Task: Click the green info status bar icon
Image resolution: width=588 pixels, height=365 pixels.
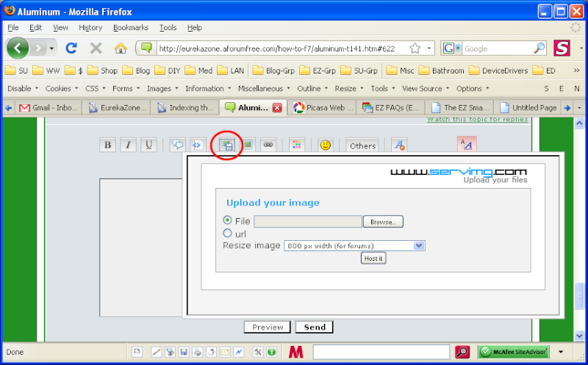Action: click(271, 352)
